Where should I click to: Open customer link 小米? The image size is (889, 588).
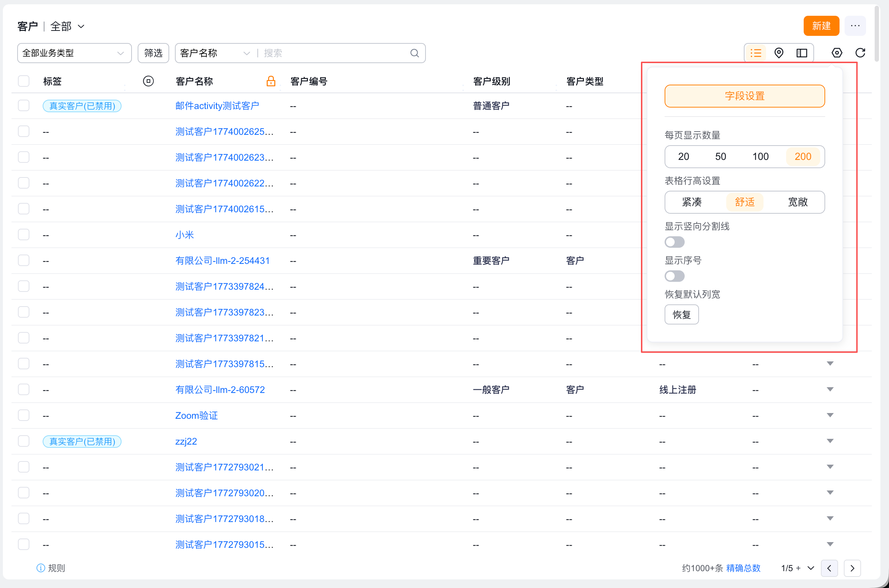tap(185, 235)
